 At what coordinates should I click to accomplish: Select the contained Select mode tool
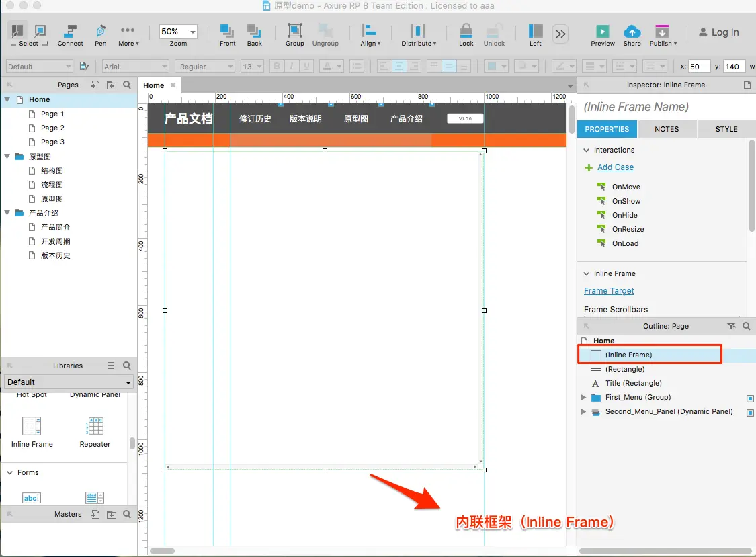pyautogui.click(x=40, y=32)
